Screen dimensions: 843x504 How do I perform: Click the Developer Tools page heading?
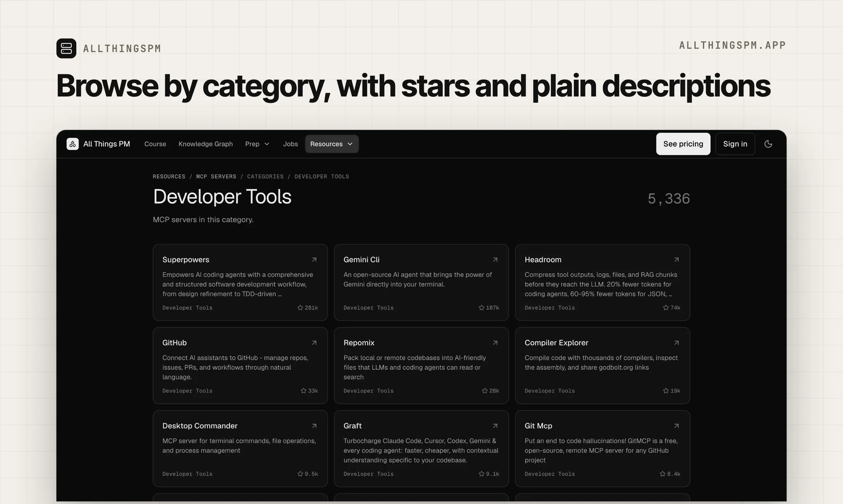[222, 197]
